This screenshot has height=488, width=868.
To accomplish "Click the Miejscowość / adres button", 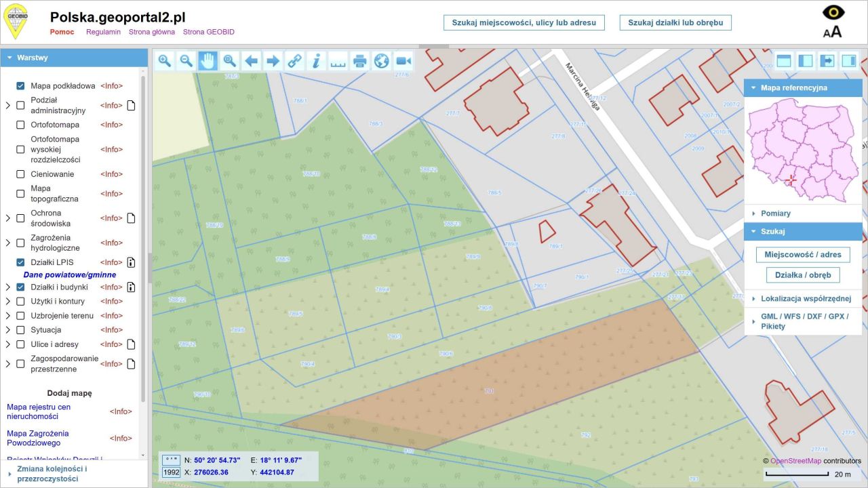I will pyautogui.click(x=803, y=255).
